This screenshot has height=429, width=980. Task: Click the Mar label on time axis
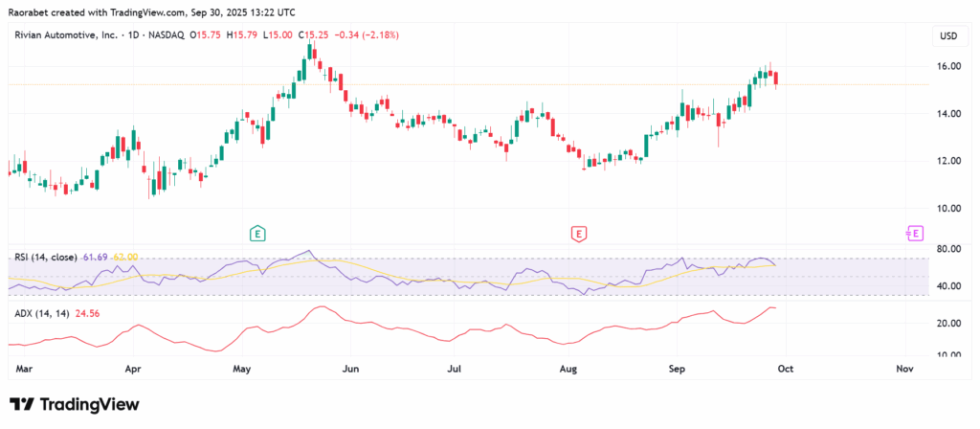(23, 369)
